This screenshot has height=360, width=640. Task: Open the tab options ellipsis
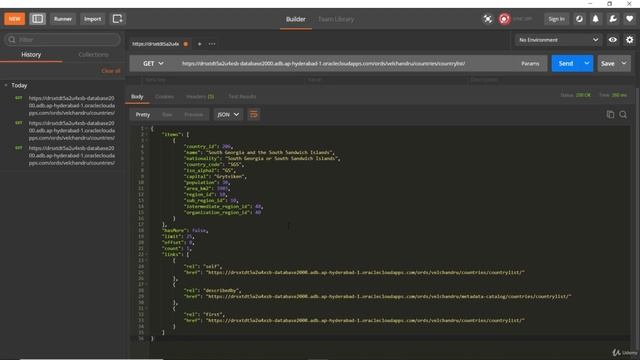point(212,44)
